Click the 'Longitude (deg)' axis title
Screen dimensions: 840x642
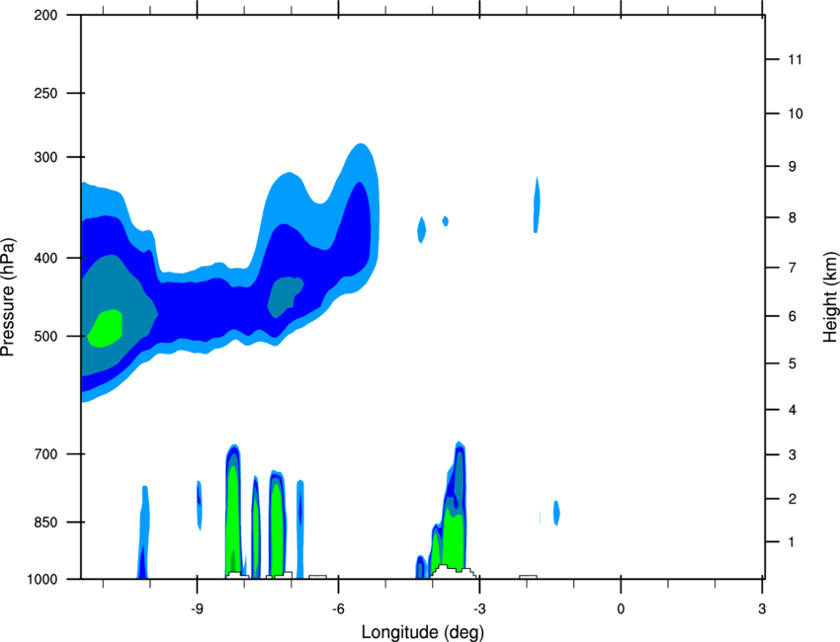coord(423,632)
